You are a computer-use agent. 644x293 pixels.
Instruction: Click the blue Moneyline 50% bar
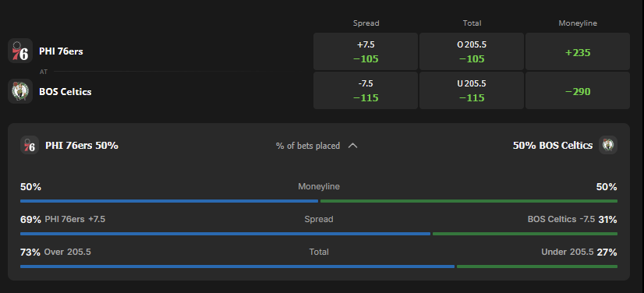tap(169, 201)
